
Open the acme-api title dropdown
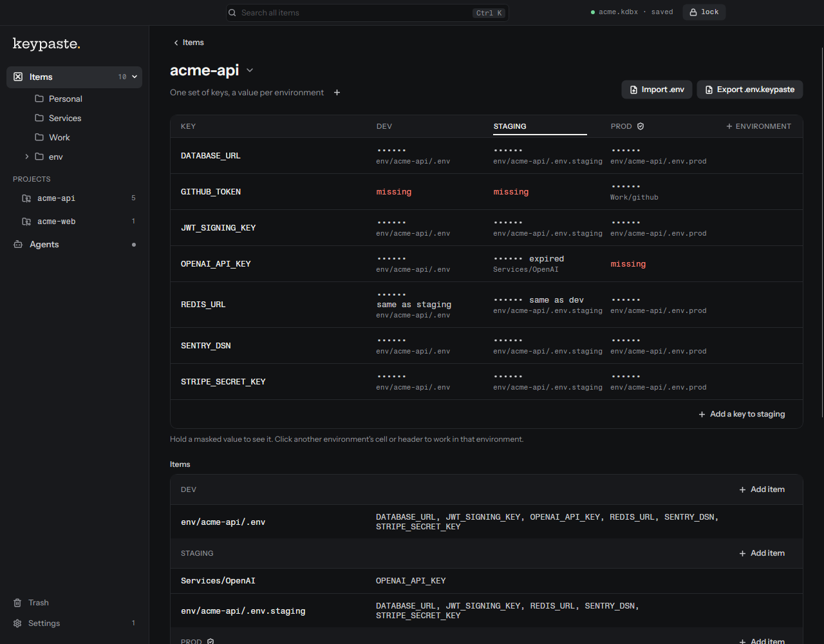[250, 70]
